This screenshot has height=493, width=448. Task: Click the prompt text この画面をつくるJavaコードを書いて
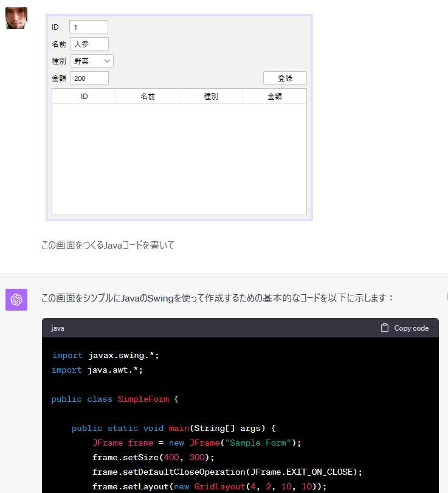(x=108, y=245)
